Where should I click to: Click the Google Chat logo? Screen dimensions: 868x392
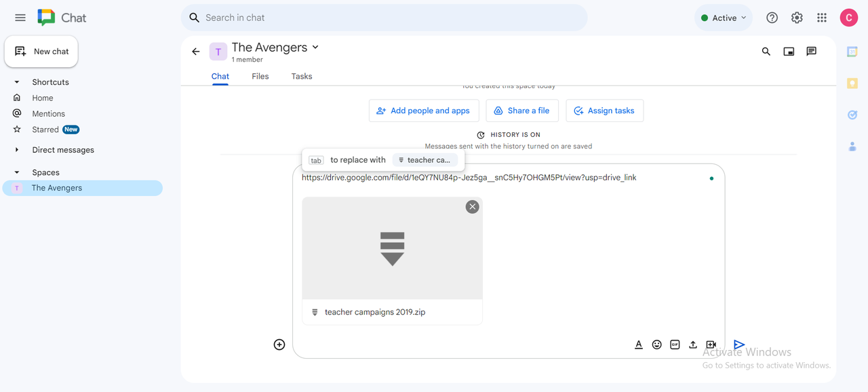coord(62,18)
